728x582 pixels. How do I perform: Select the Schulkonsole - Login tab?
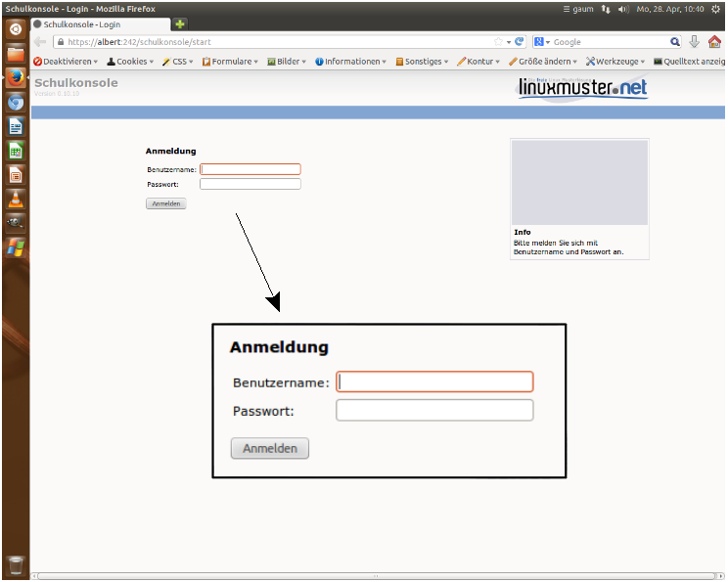[98, 23]
